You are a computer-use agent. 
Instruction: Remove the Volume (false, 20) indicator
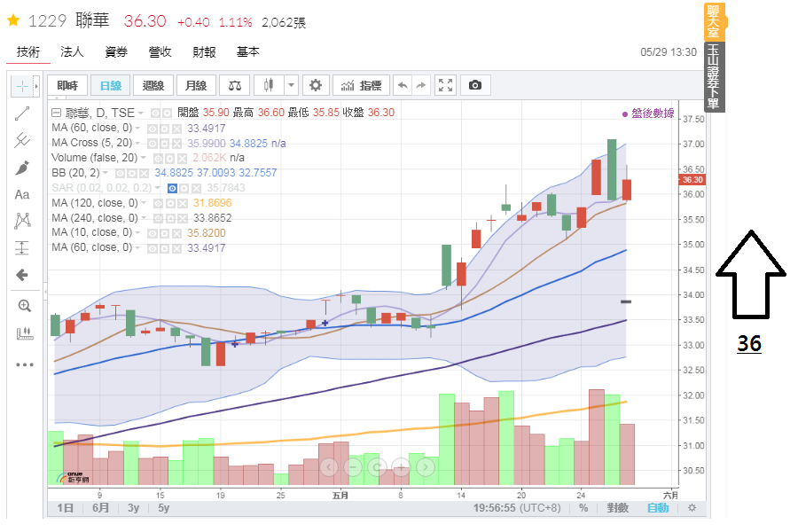[182, 159]
